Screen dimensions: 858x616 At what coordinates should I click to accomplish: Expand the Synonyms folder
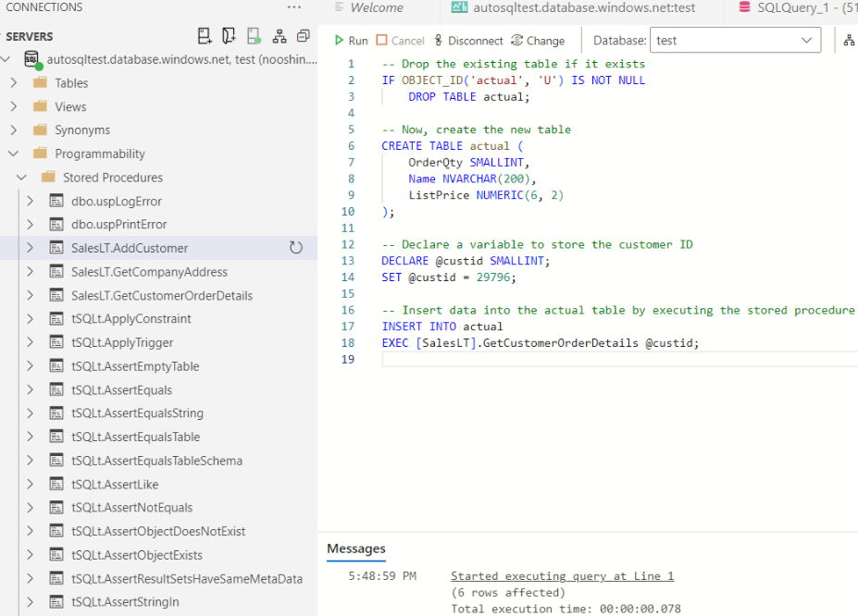tap(14, 130)
